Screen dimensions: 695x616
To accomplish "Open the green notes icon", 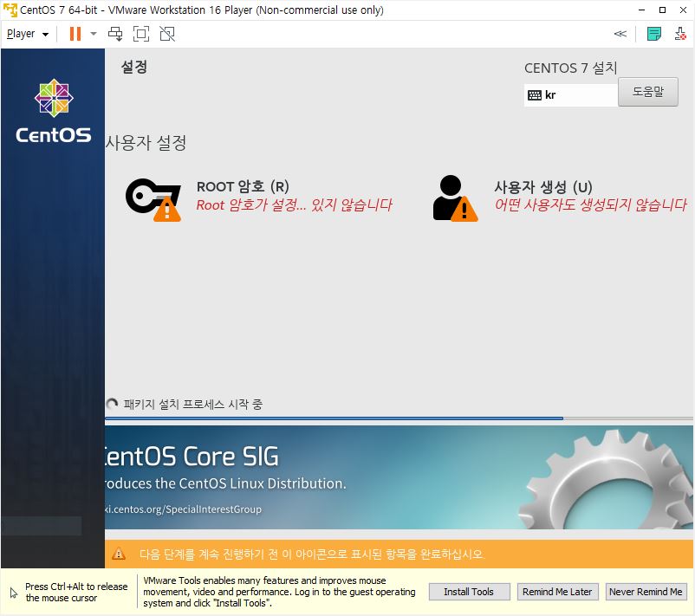I will coord(653,34).
